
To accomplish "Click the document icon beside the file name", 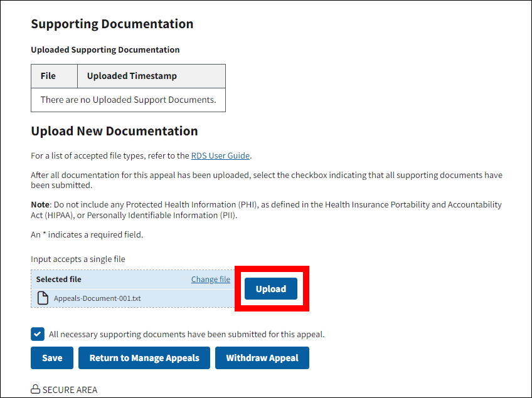I will pyautogui.click(x=43, y=298).
